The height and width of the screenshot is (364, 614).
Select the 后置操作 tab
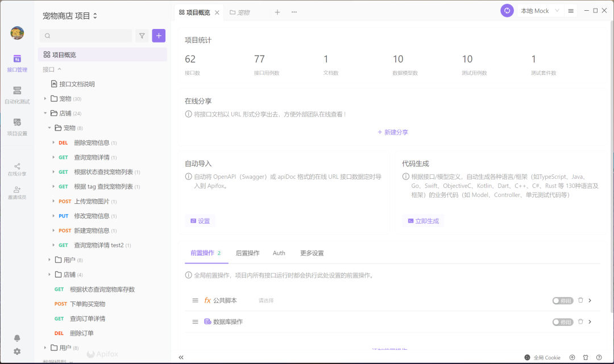coord(247,253)
